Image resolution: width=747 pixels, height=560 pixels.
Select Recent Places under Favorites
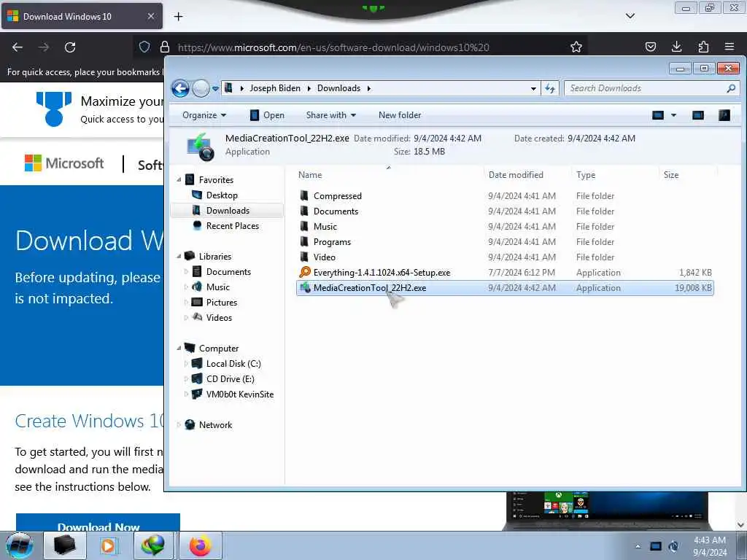click(233, 226)
